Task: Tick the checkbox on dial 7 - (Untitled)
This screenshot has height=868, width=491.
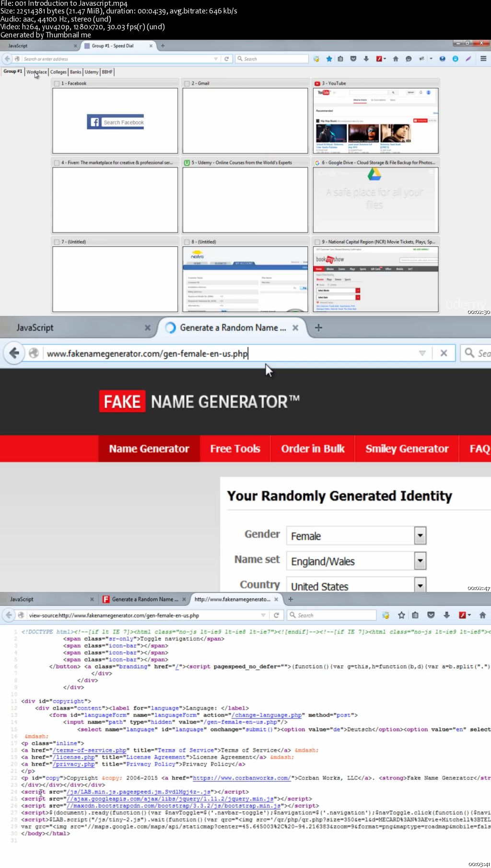Action: click(x=57, y=242)
